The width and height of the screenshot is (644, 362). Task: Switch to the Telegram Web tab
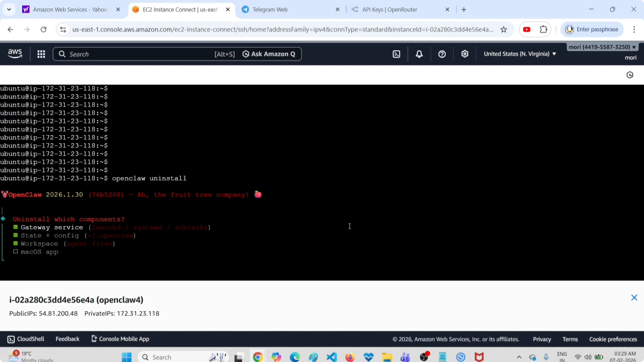pyautogui.click(x=270, y=9)
